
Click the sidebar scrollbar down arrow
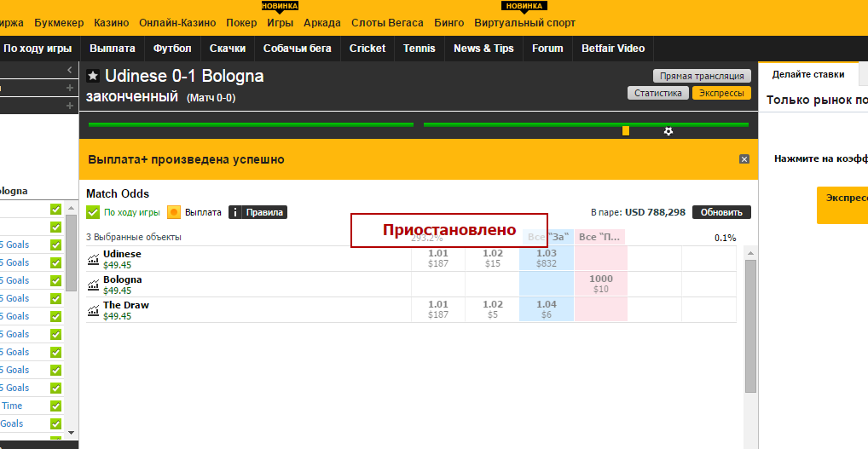click(x=71, y=433)
